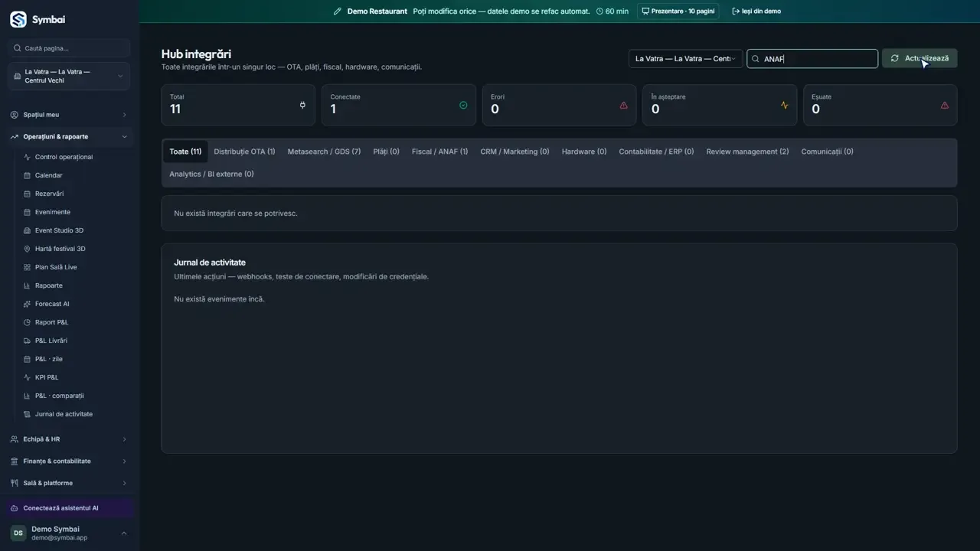Image resolution: width=980 pixels, height=551 pixels.
Task: Expand the Sală & platforme section
Action: tap(69, 483)
